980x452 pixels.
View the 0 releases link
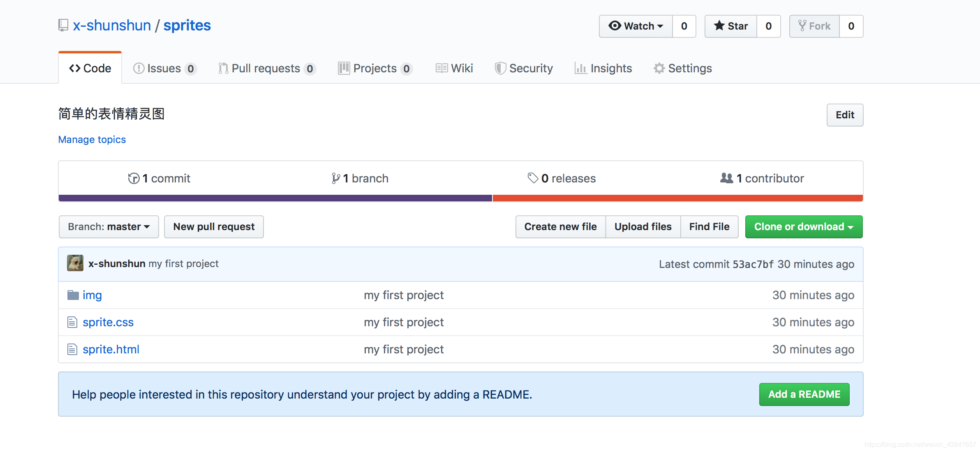[x=562, y=178]
